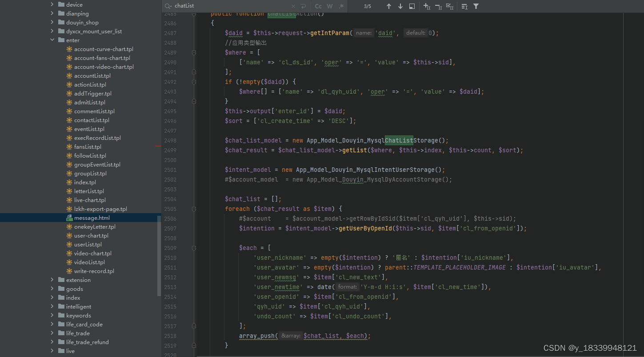This screenshot has height=357, width=644.
Task: Open index.tpl file
Action: pyautogui.click(x=85, y=182)
